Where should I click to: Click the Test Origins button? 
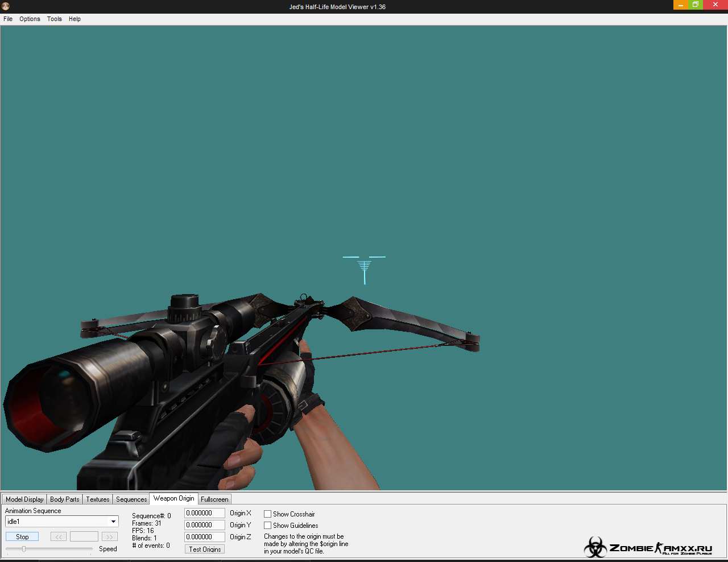point(205,549)
